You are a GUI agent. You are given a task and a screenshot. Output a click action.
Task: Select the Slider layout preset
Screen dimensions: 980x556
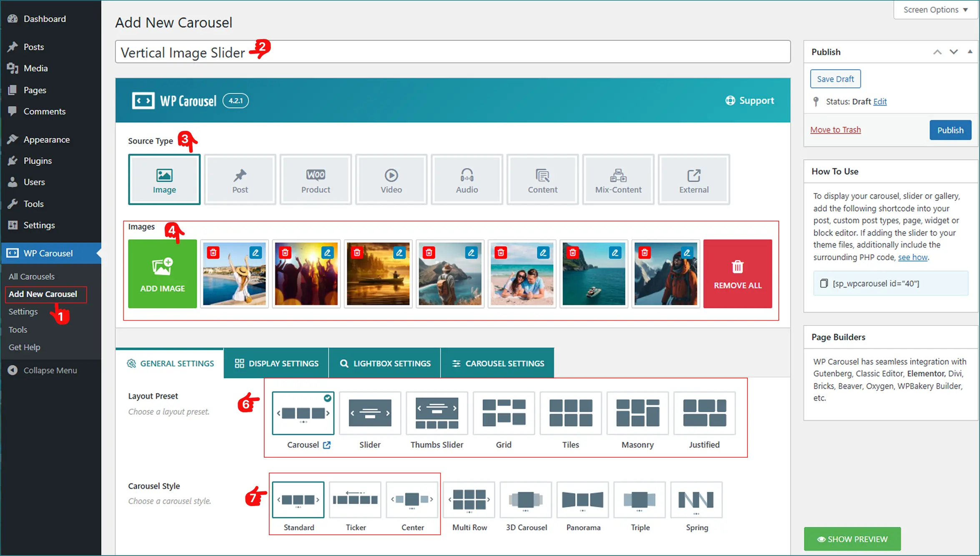370,413
